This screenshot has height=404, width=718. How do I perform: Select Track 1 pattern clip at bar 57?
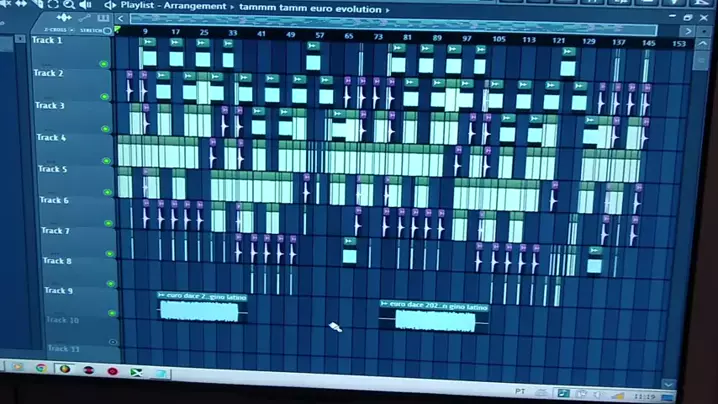[x=313, y=56]
